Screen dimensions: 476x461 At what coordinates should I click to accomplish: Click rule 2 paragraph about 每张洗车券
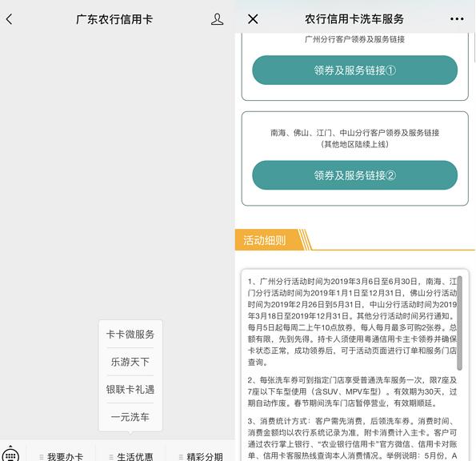pyautogui.click(x=352, y=391)
